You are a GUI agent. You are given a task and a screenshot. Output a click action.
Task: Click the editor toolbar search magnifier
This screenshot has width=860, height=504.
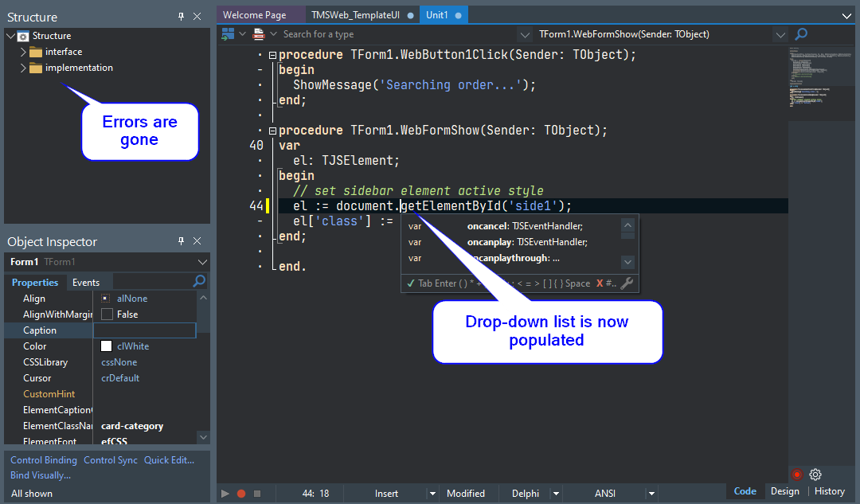click(801, 34)
